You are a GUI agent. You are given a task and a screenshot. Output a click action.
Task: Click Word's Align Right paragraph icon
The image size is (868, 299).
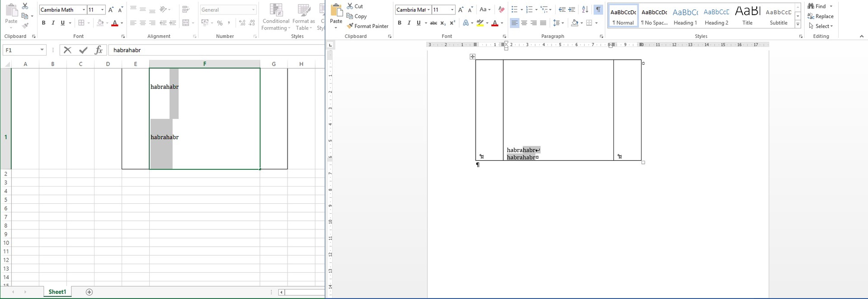(x=533, y=23)
